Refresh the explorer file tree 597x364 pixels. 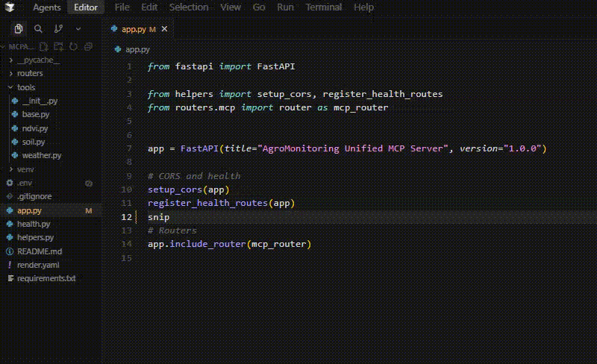[74, 46]
